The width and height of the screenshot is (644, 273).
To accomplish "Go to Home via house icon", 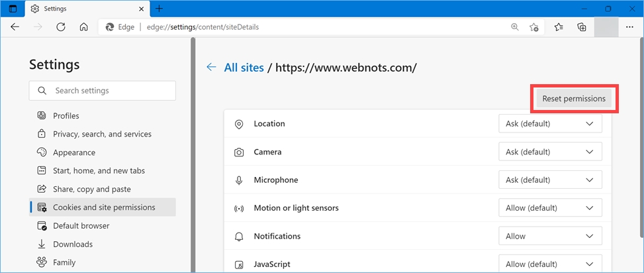I will [x=83, y=27].
